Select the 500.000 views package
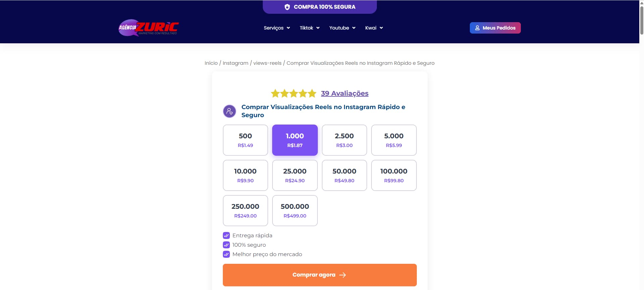Screen dimensions: 644x290 coord(295,210)
